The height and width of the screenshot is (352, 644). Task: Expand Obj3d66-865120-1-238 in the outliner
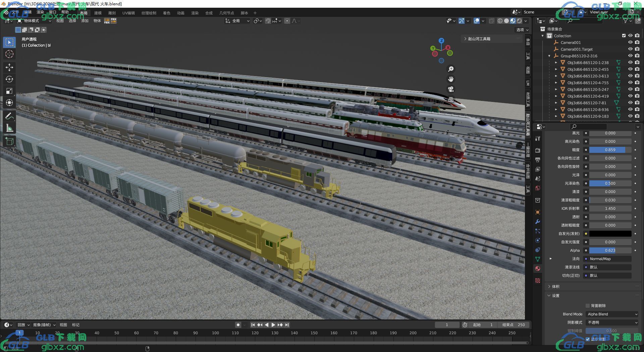click(x=556, y=63)
